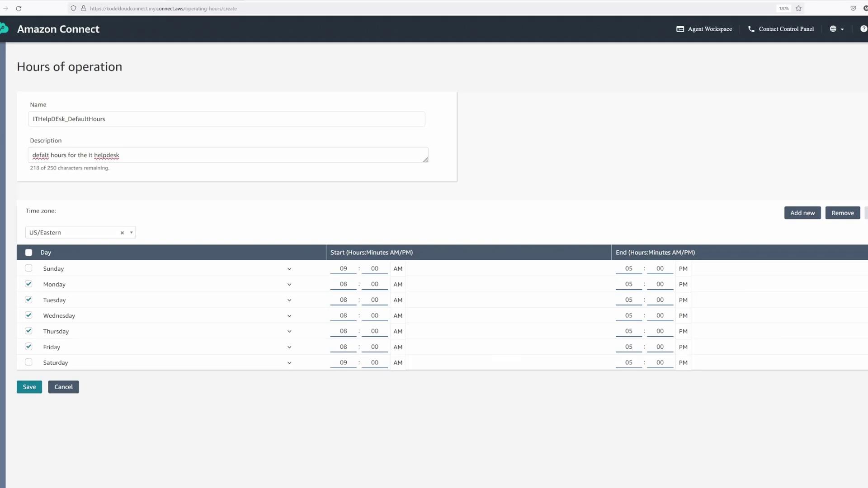Click the help question mark icon
Viewport: 868px width, 488px height.
click(863, 29)
